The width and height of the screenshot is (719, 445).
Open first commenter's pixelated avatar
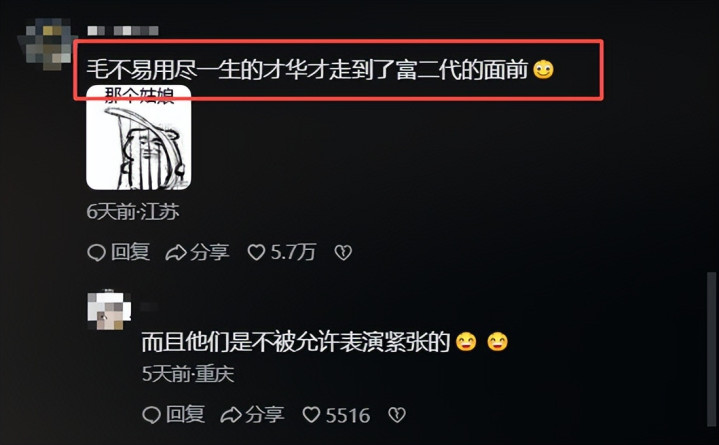(x=48, y=44)
